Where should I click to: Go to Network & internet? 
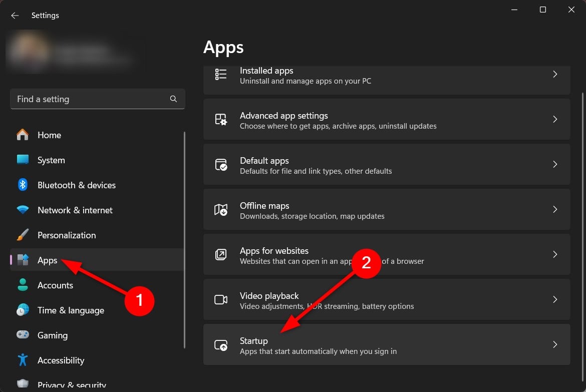point(97,210)
